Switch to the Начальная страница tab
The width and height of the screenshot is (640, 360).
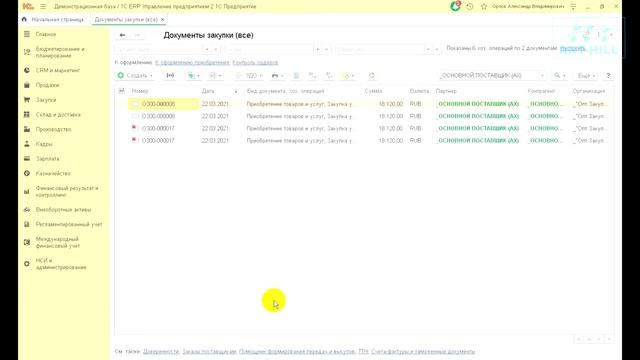pyautogui.click(x=58, y=20)
